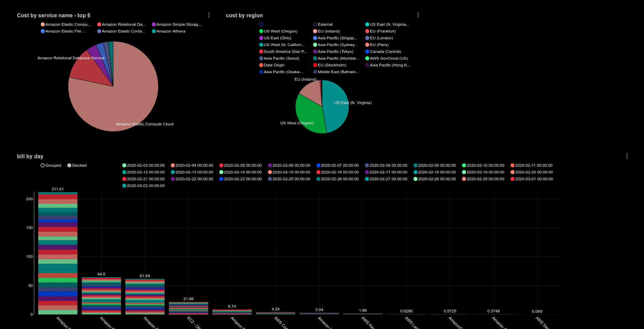Image resolution: width=644 pixels, height=329 pixels.
Task: Toggle US East (Ohio) legend entry
Action: (x=275, y=38)
